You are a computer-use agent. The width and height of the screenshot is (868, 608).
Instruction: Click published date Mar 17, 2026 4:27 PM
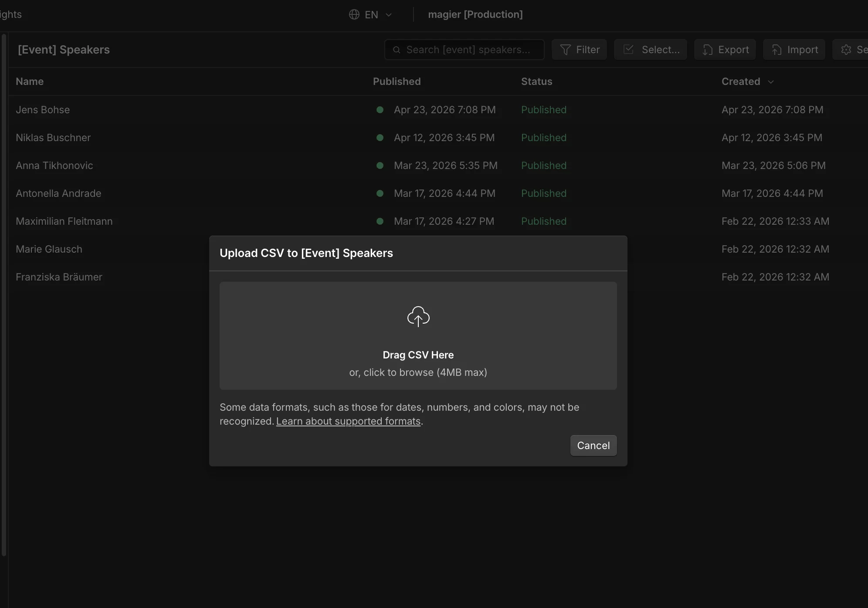444,221
